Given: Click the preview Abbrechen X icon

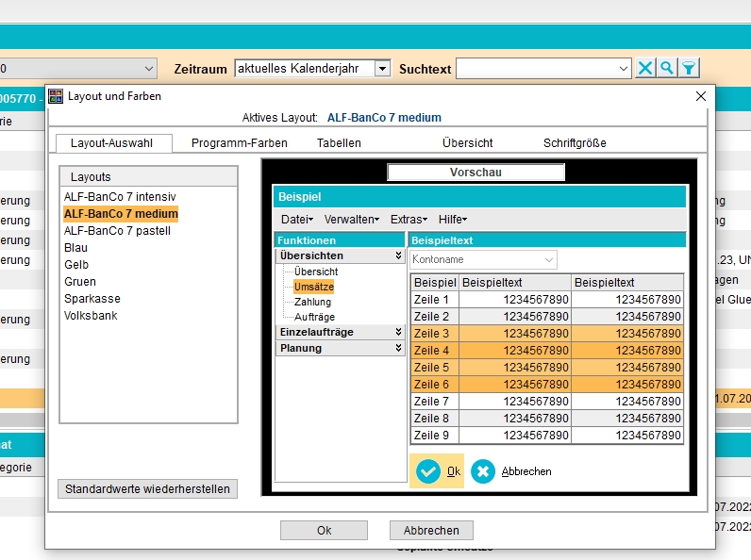Looking at the screenshot, I should pos(483,471).
